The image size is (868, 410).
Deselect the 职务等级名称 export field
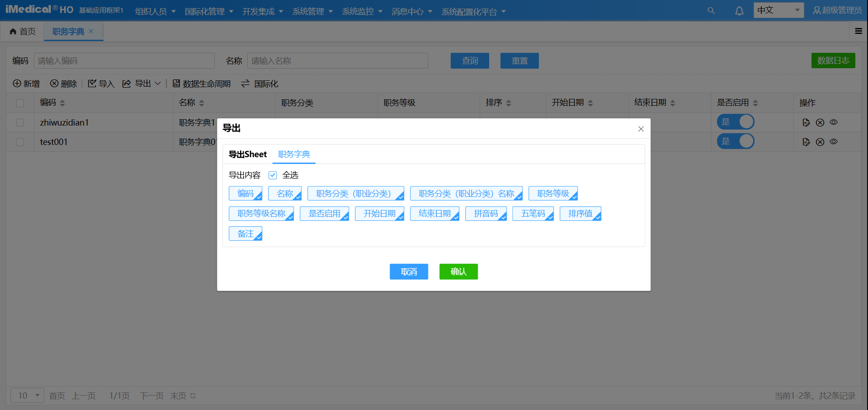coord(261,214)
